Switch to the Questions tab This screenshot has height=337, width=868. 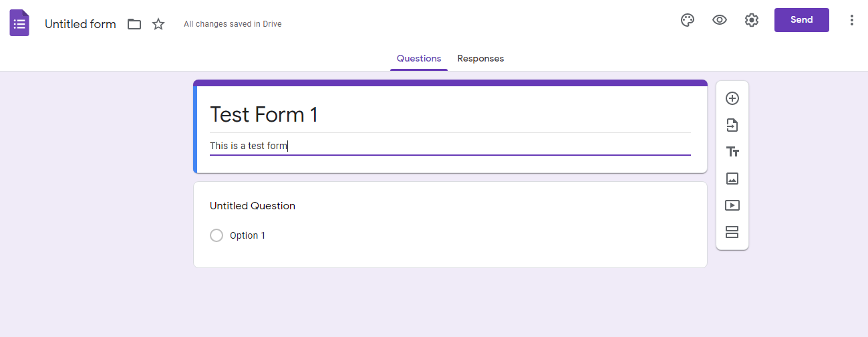(x=419, y=59)
